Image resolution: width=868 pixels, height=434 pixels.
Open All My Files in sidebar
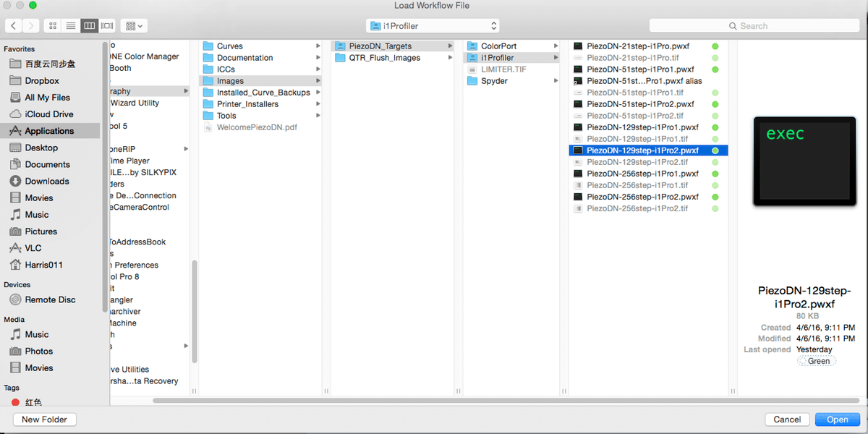point(47,98)
